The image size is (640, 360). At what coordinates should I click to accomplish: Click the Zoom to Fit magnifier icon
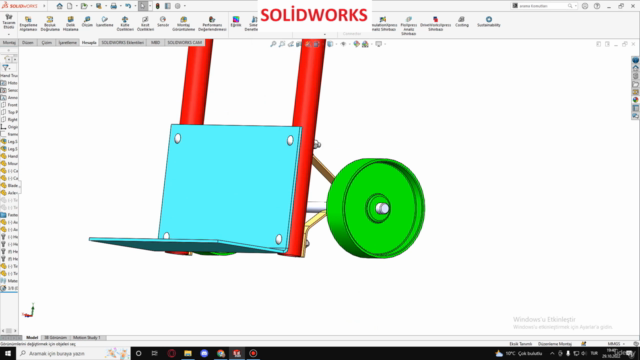pyautogui.click(x=273, y=44)
